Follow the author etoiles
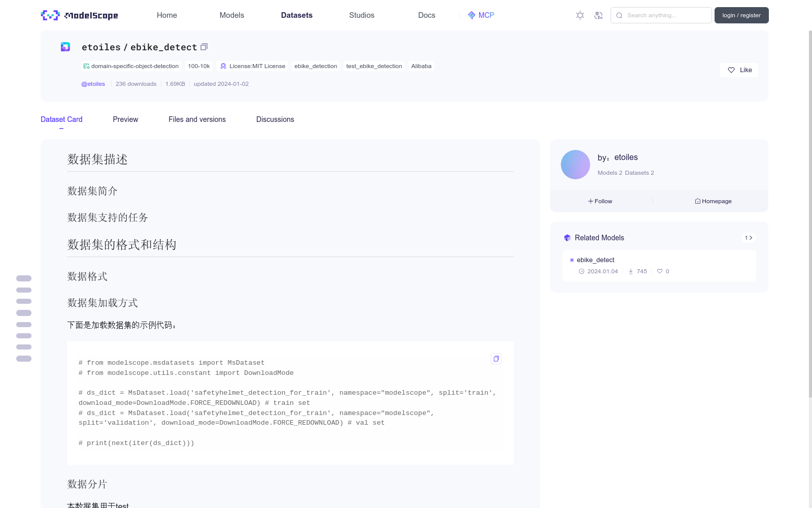Screen dimensions: 812x508 coord(600,201)
